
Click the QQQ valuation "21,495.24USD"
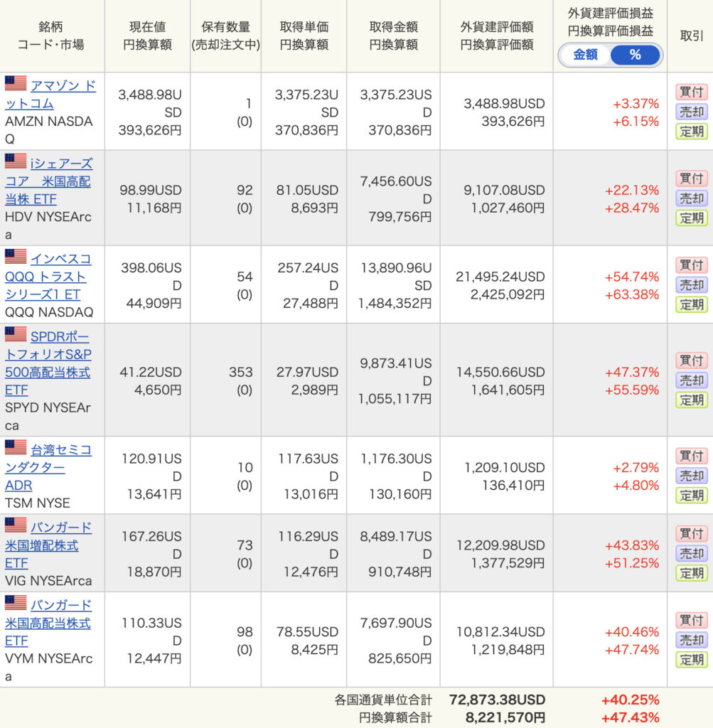[500, 277]
